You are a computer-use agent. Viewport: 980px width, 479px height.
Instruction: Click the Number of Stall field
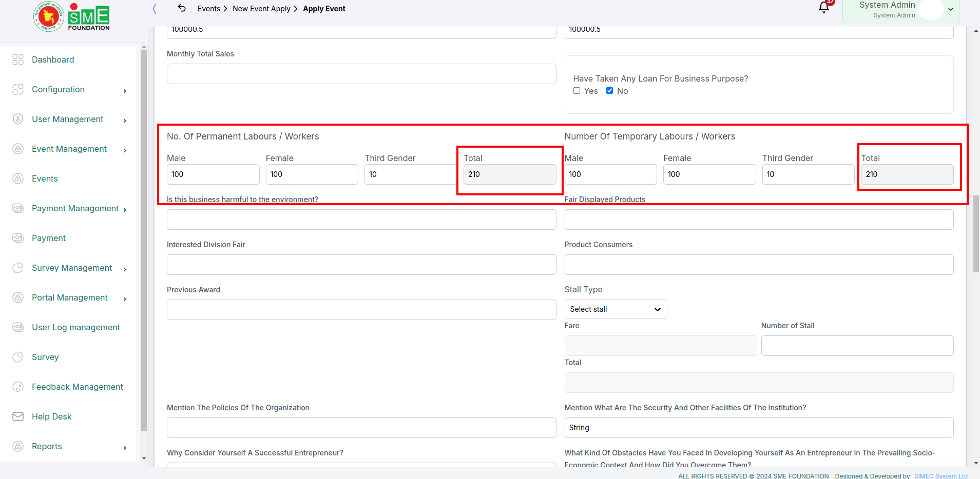tap(857, 346)
